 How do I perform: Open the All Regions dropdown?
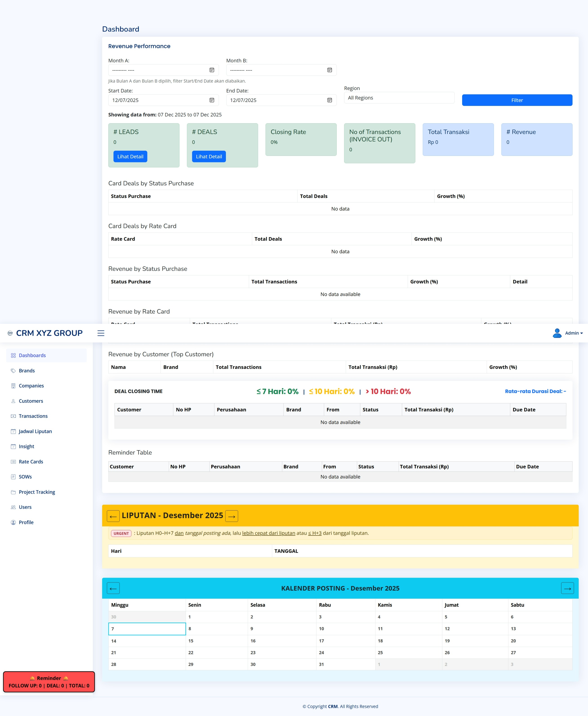pyautogui.click(x=399, y=98)
